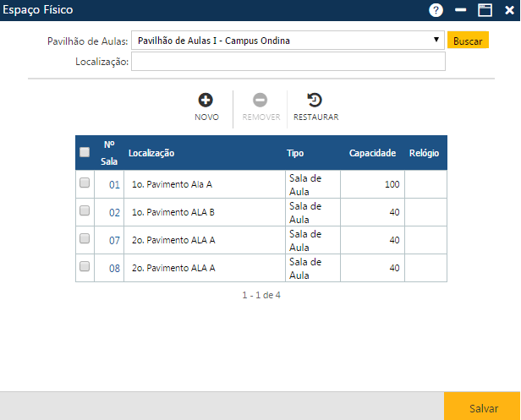Image resolution: width=521 pixels, height=420 pixels.
Task: Tick the checkbox for room 07
Action: (x=85, y=239)
